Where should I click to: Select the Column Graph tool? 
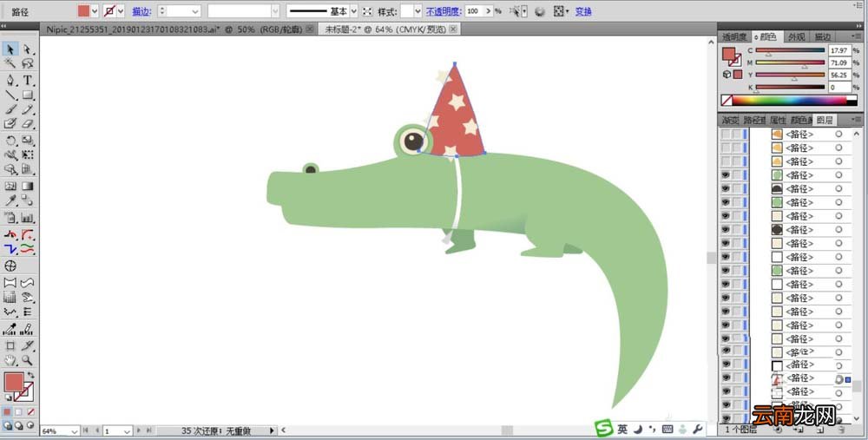click(x=27, y=218)
